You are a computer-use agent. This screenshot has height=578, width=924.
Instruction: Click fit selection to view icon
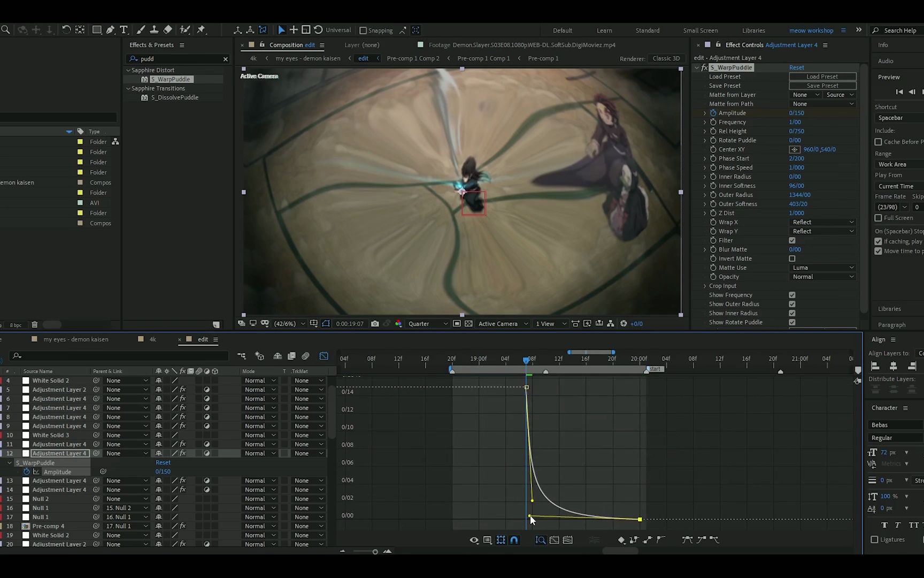(x=554, y=540)
